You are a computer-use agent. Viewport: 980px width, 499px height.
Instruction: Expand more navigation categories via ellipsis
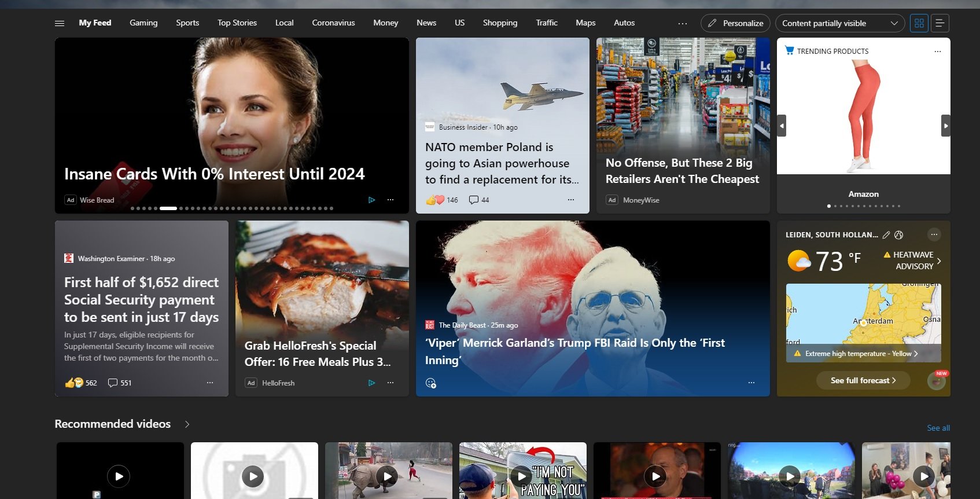pos(683,23)
